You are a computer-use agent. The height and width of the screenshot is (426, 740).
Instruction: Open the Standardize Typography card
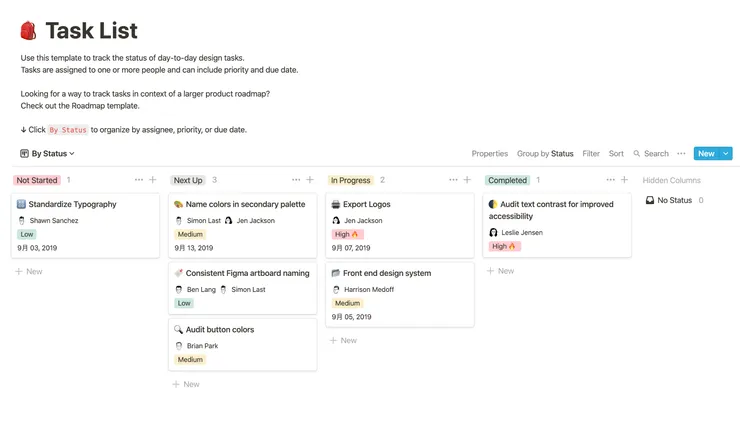[x=72, y=204]
